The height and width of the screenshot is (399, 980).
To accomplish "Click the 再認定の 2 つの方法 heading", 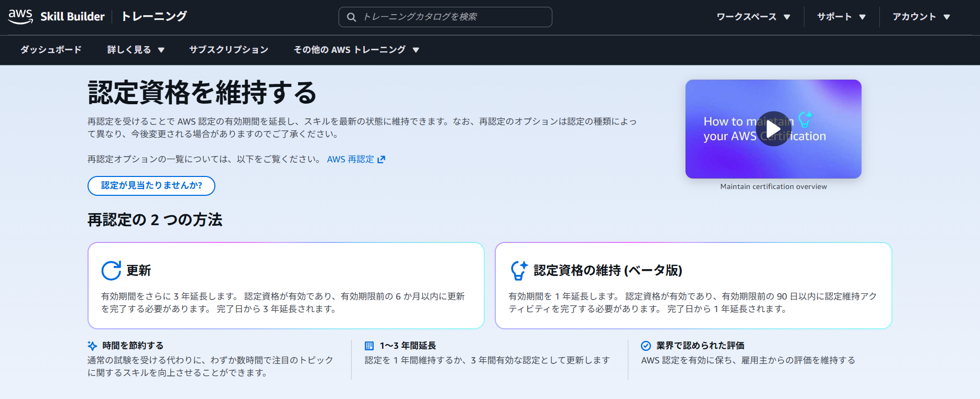I will [155, 220].
